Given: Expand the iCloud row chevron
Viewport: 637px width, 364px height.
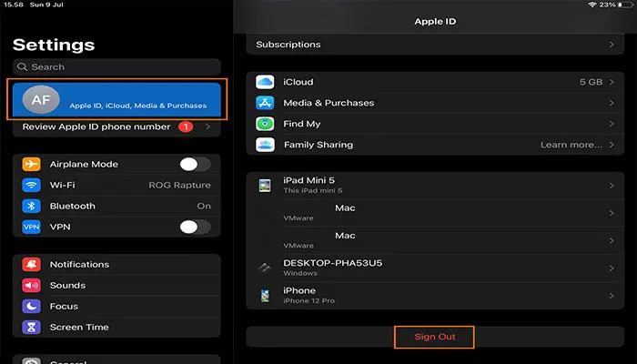Looking at the screenshot, I should click(612, 82).
